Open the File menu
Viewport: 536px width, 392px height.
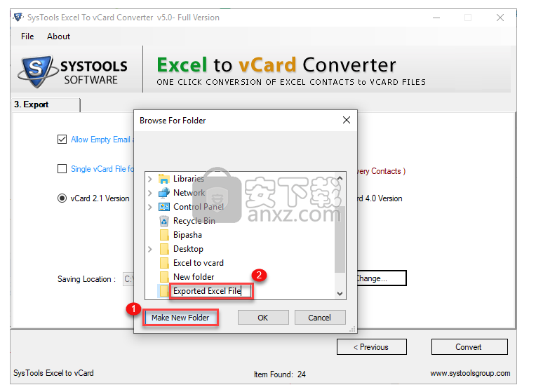point(27,36)
